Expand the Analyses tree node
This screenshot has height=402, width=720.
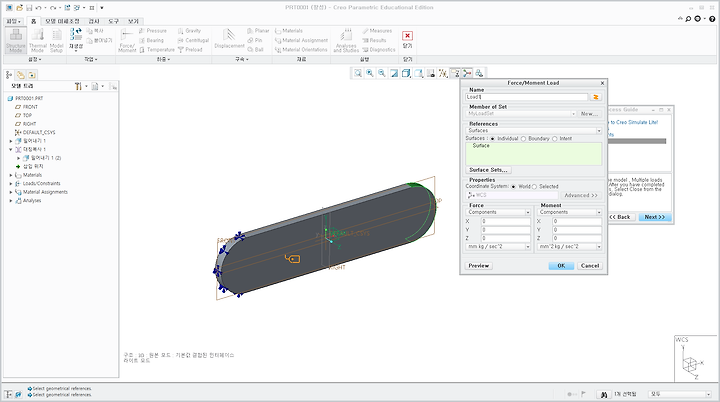click(11, 201)
